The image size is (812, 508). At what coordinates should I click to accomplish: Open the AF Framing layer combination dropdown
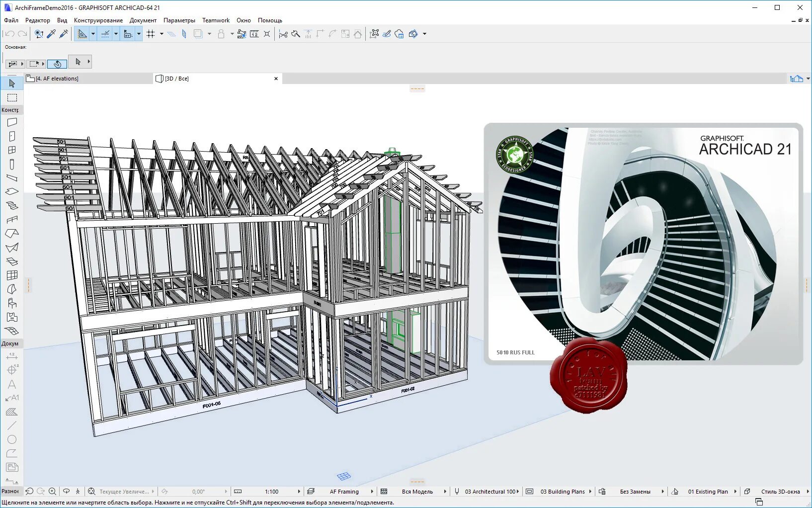(x=344, y=491)
